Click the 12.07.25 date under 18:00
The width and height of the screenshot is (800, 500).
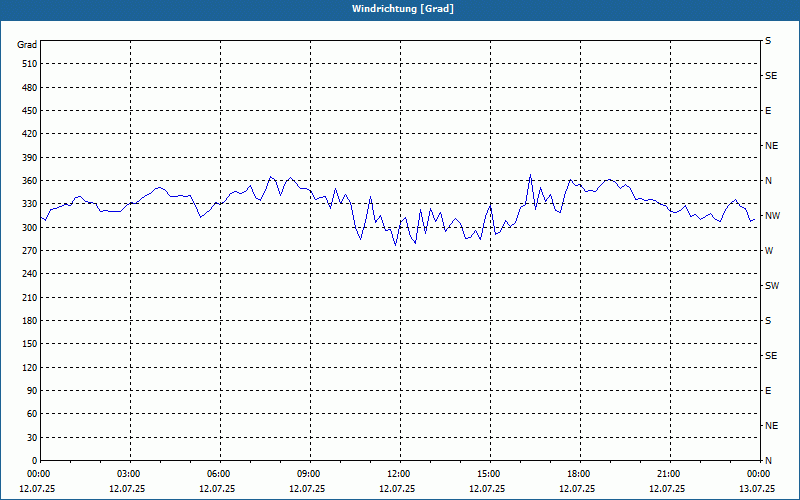[x=577, y=488]
